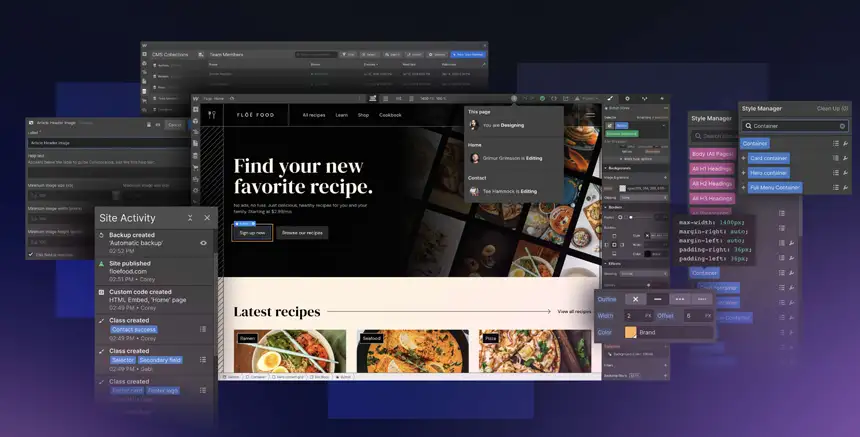The image size is (860, 437).
Task: Open the Cookbook nav menu item
Action: (390, 115)
